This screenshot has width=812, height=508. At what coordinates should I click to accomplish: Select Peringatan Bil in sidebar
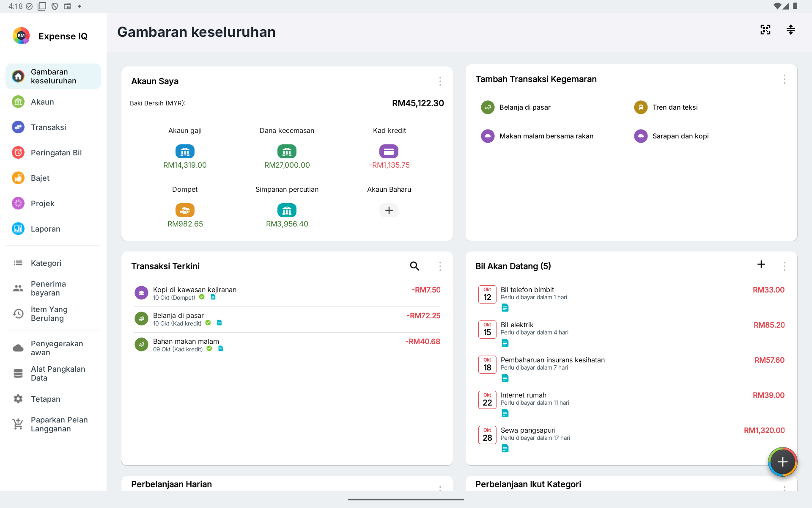click(53, 152)
